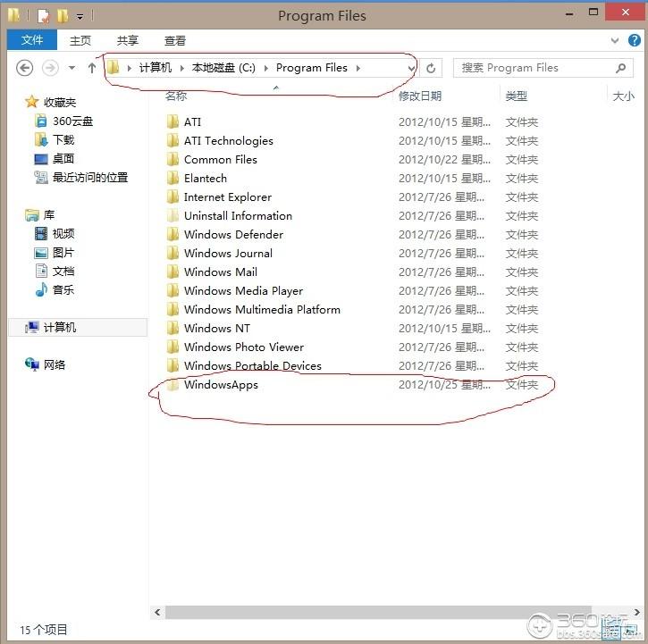Open 360云盘 in the navigation pane
The width and height of the screenshot is (648, 644).
coord(72,121)
